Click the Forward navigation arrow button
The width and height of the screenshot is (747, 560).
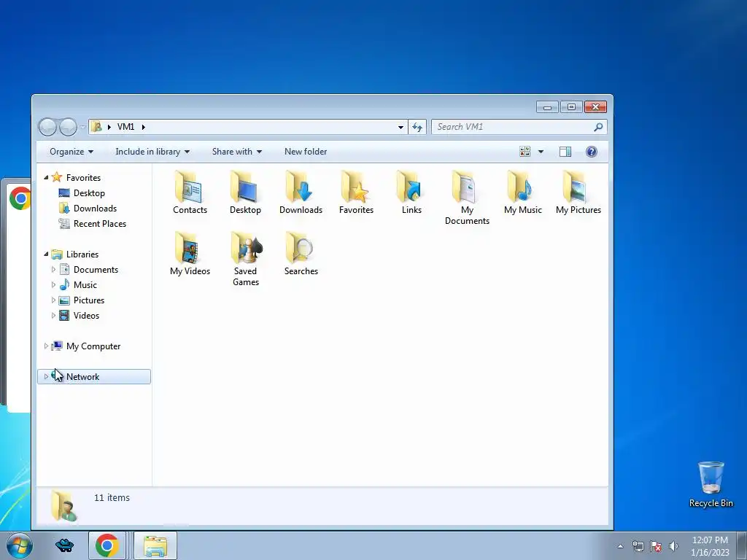[x=68, y=127]
